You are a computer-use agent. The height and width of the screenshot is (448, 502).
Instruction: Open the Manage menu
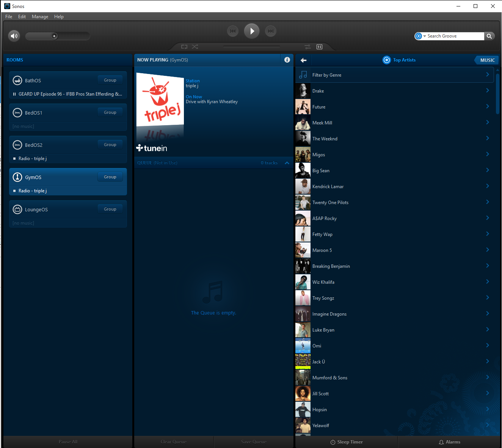[x=40, y=17]
